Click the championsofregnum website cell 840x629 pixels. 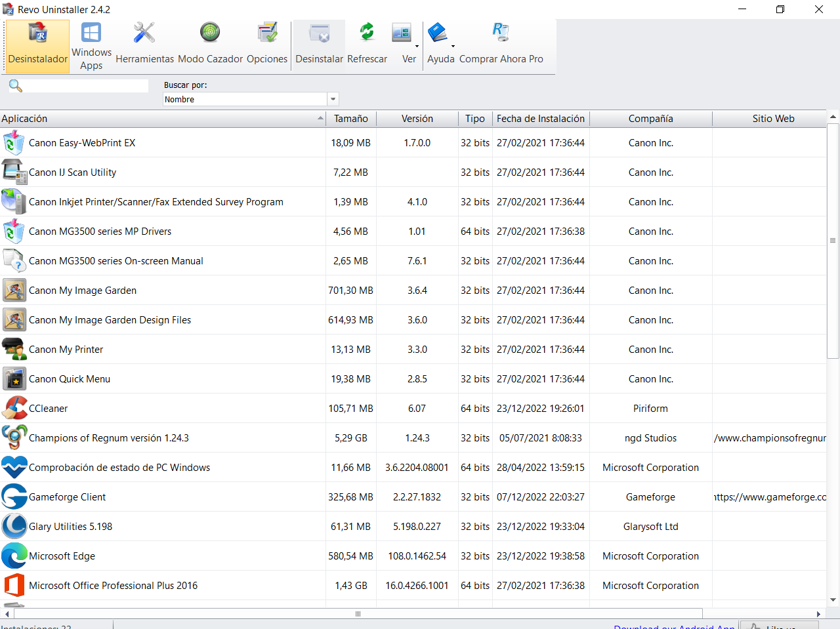coord(770,438)
